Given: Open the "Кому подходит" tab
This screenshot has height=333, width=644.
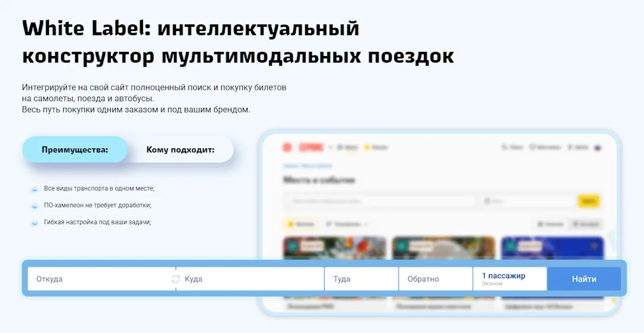Looking at the screenshot, I should [x=180, y=150].
